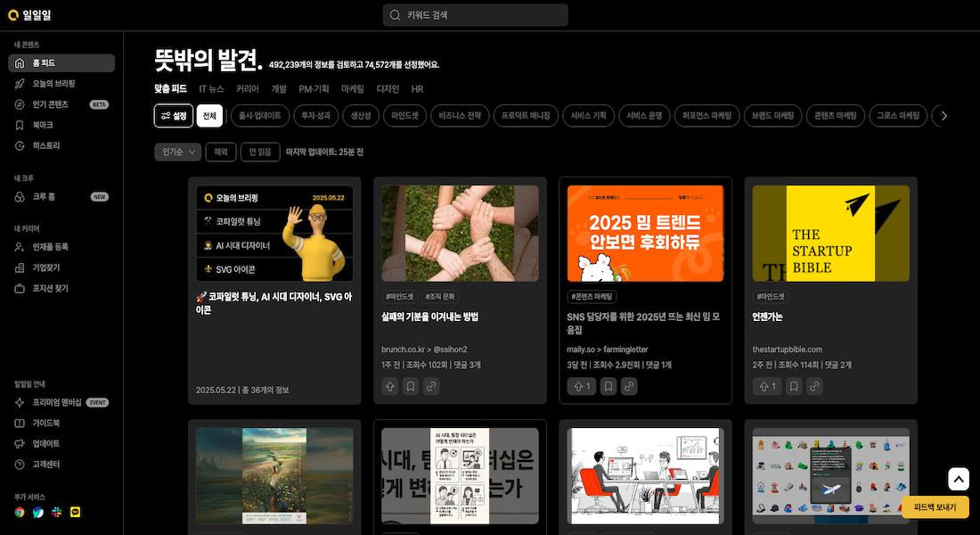The width and height of the screenshot is (980, 535).
Task: Click the 피드백 보내기 button
Action: pos(935,507)
